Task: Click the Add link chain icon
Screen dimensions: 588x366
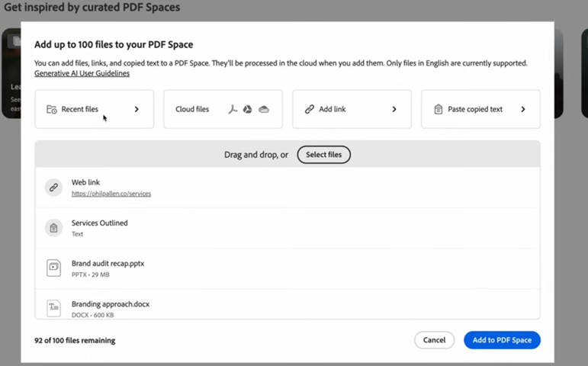Action: click(309, 110)
